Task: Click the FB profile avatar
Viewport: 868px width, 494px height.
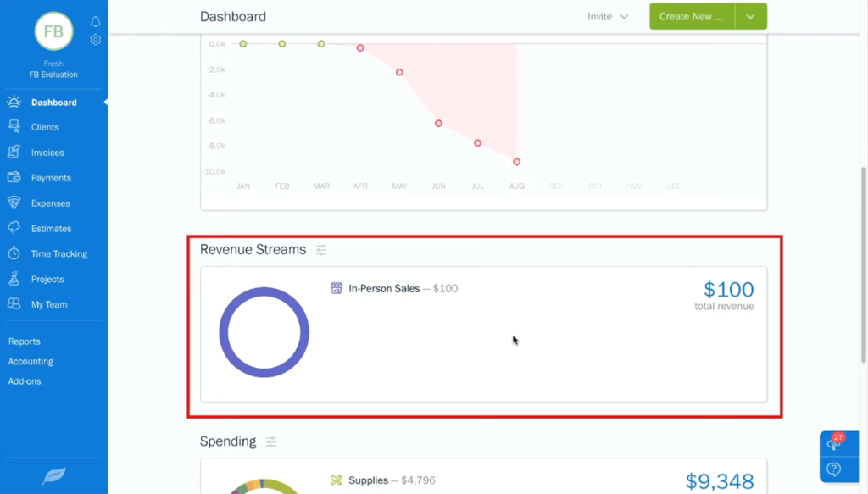Action: pos(53,31)
